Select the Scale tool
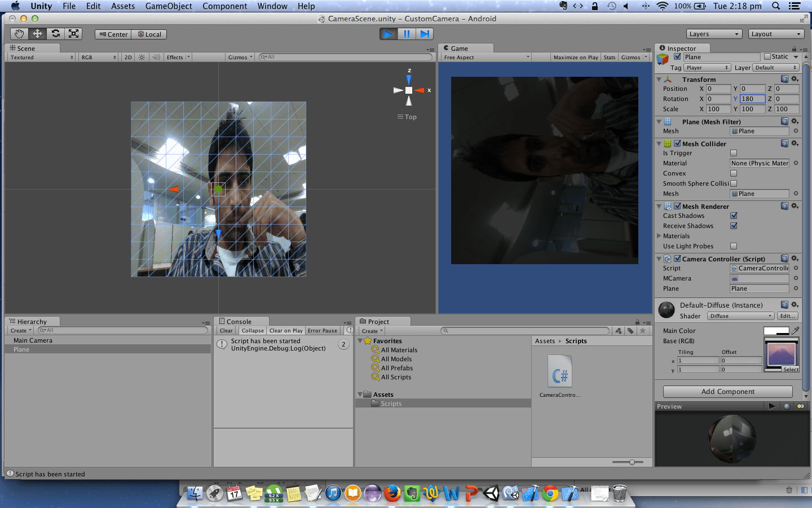This screenshot has width=812, height=508. click(73, 33)
